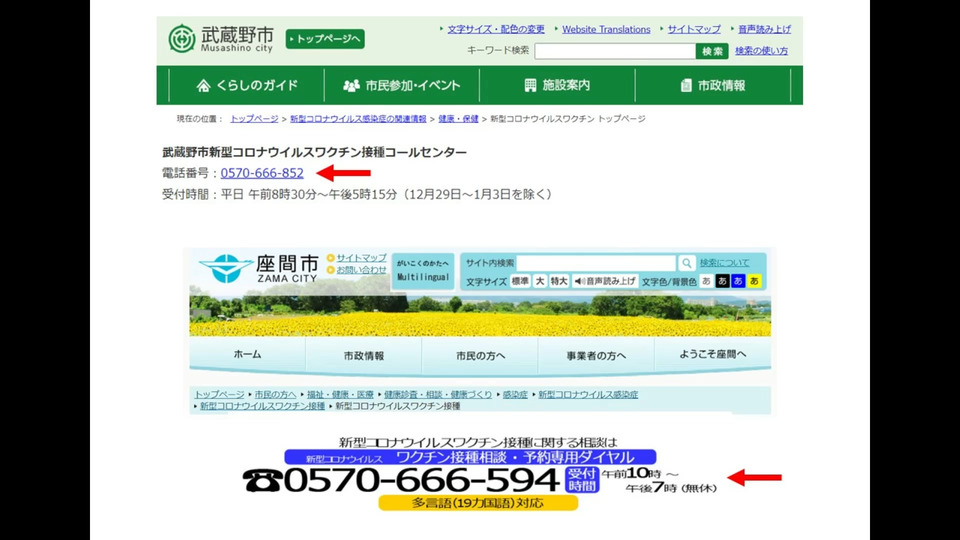This screenshot has height=540, width=960.
Task: Click the Musashino city logo
Action: point(221,39)
